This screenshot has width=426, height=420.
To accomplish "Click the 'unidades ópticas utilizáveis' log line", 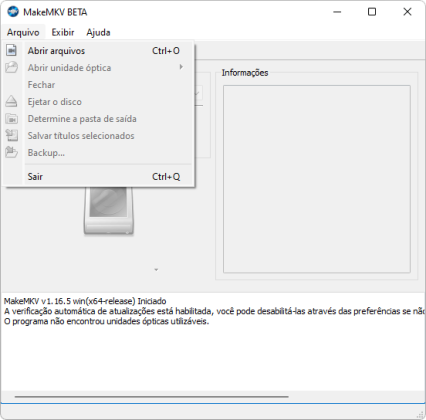I will [x=106, y=321].
